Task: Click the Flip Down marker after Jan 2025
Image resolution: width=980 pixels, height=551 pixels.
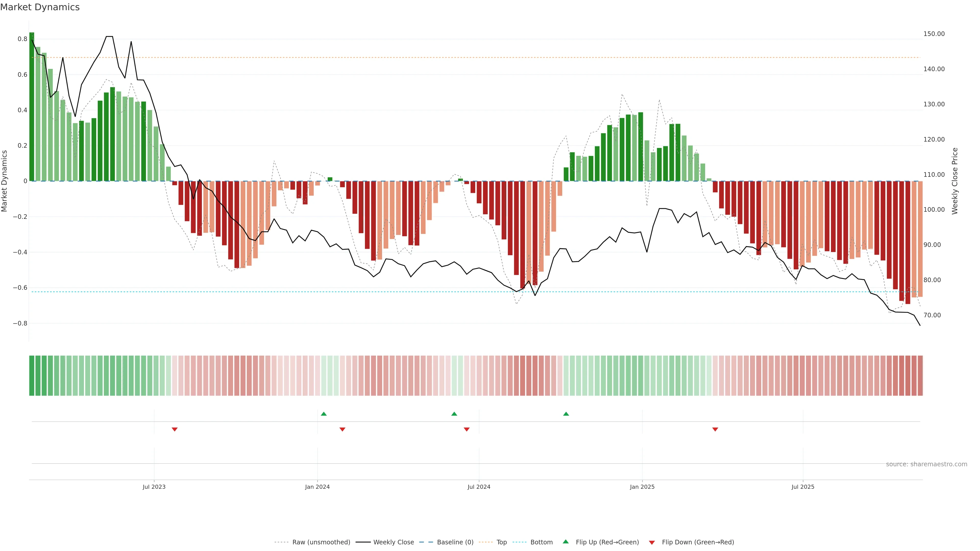Action: tap(715, 429)
